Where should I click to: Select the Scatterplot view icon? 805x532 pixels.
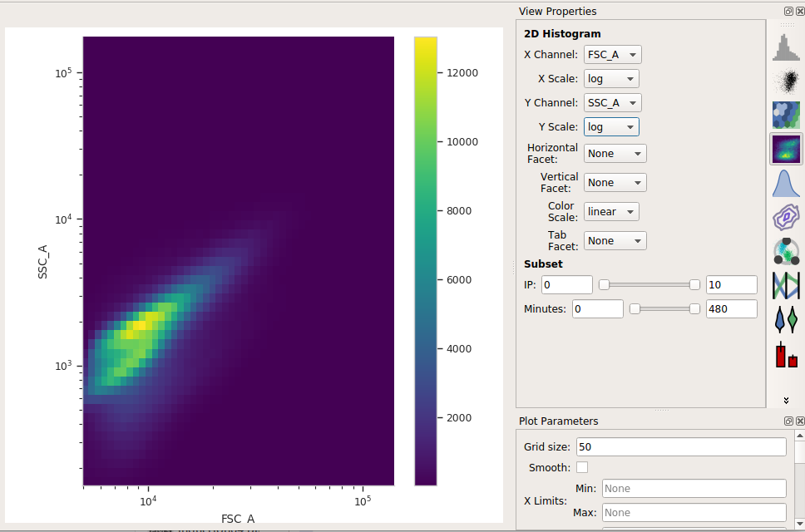786,81
